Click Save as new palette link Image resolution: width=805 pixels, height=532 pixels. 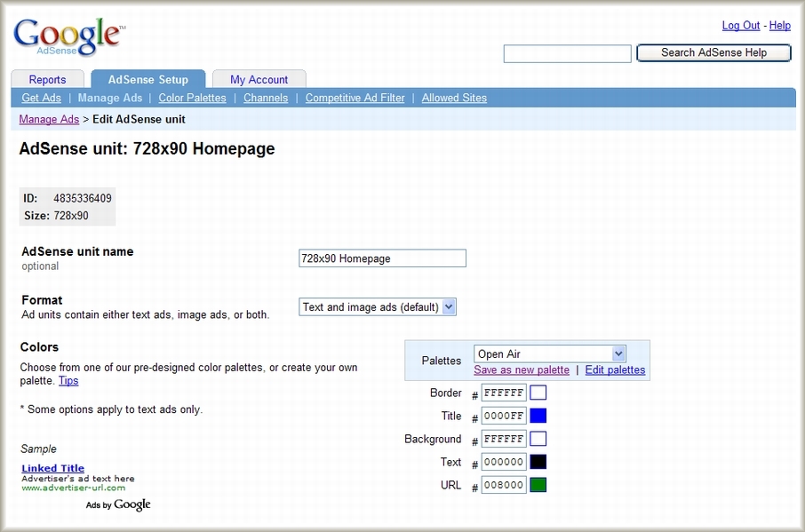point(521,369)
